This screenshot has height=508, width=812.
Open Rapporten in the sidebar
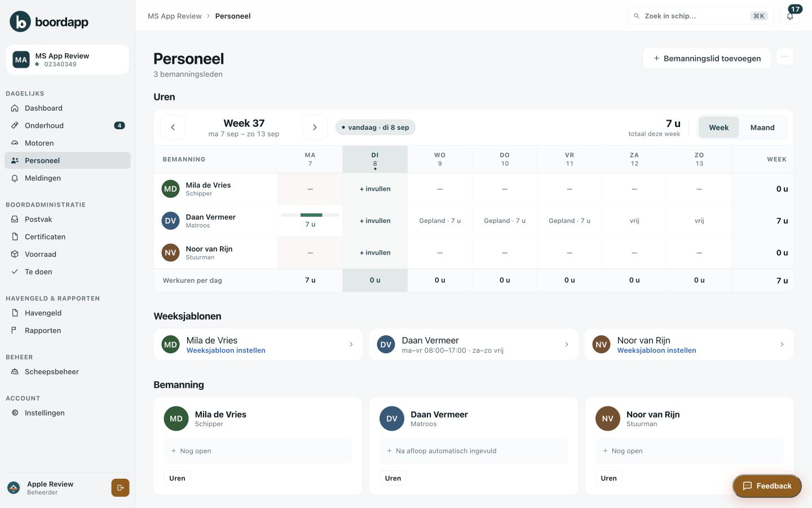click(x=68, y=331)
